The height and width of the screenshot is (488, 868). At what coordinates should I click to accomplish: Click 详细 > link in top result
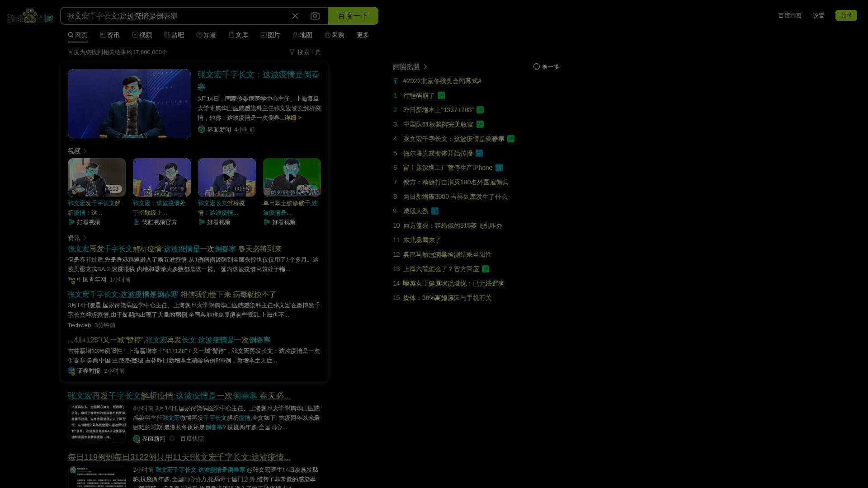pyautogui.click(x=292, y=117)
